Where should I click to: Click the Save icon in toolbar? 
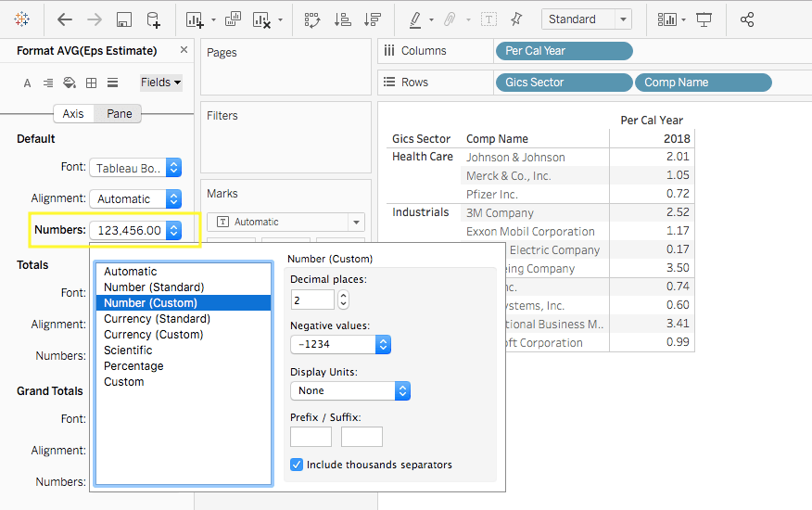tap(124, 19)
